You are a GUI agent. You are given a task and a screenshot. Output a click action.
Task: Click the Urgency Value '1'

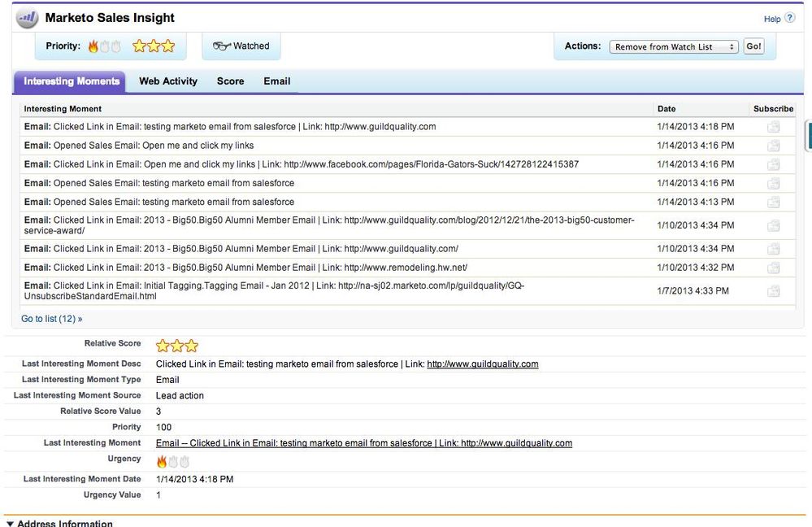click(x=158, y=494)
